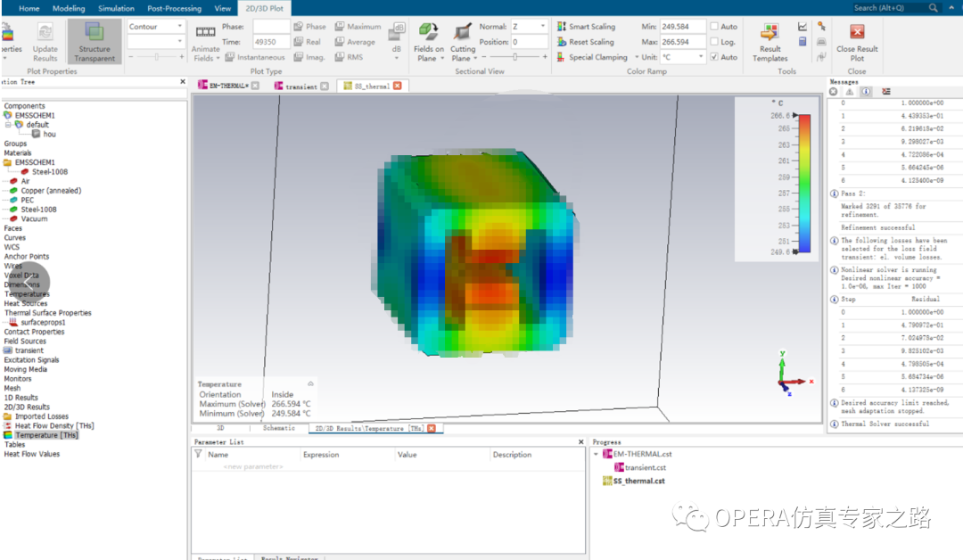
Task: Collapse EM-THERMAL.cst in Progress panel
Action: tap(596, 455)
